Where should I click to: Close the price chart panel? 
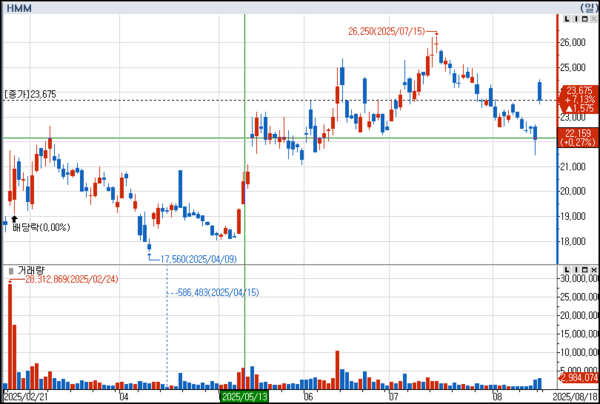coord(592,19)
